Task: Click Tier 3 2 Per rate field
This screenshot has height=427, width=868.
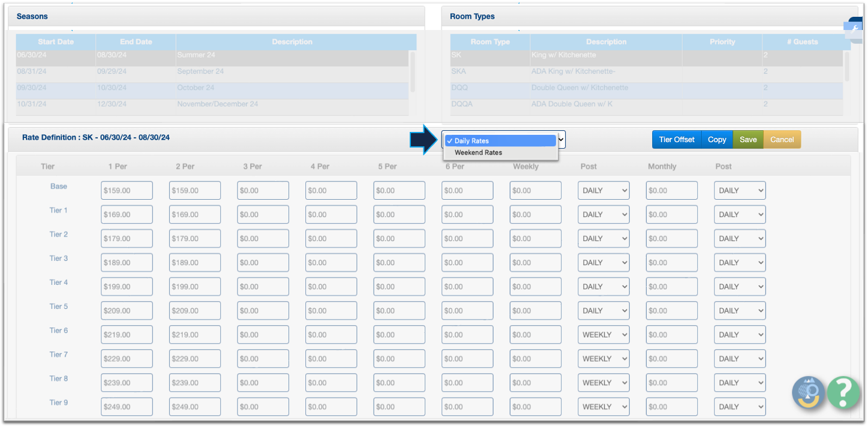Action: [194, 263]
